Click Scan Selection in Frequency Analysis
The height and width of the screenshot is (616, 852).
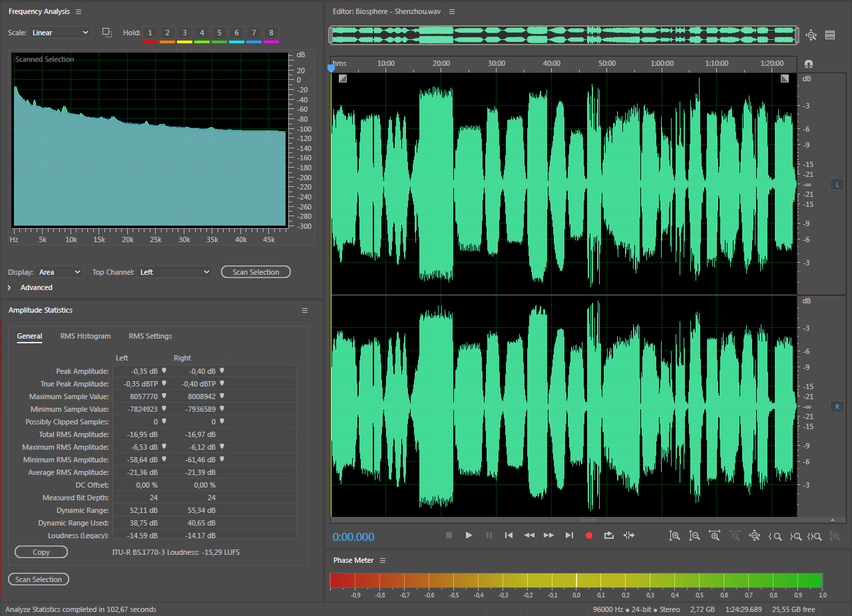pyautogui.click(x=256, y=272)
